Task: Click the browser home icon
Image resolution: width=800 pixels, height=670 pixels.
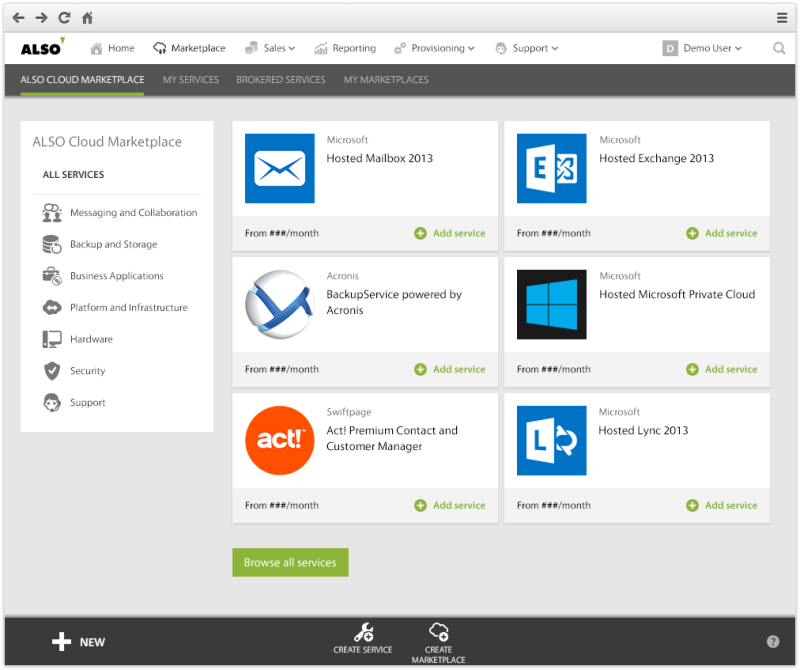Action: coord(87,18)
